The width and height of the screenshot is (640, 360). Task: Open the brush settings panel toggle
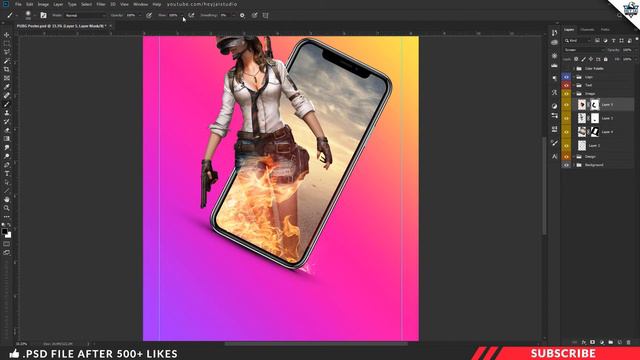[43, 15]
